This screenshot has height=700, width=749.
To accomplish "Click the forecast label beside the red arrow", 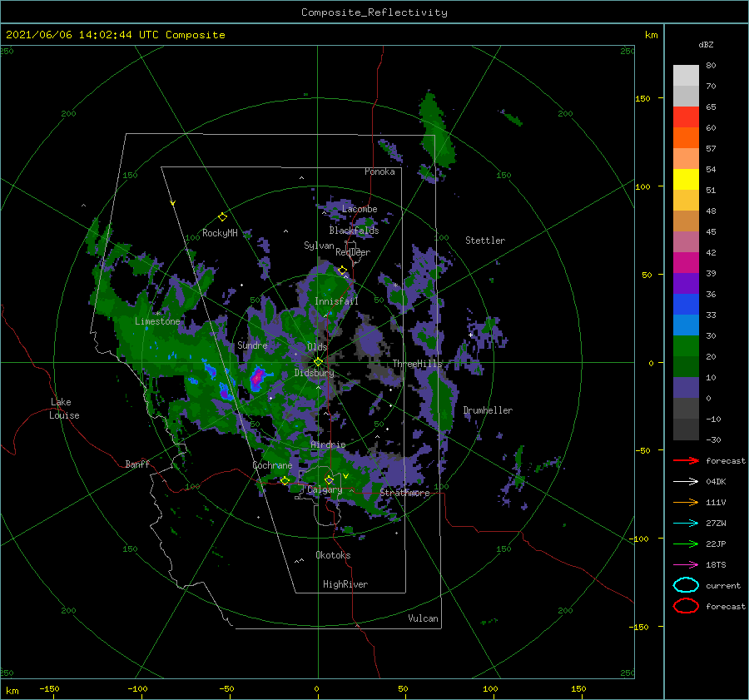I will click(726, 460).
